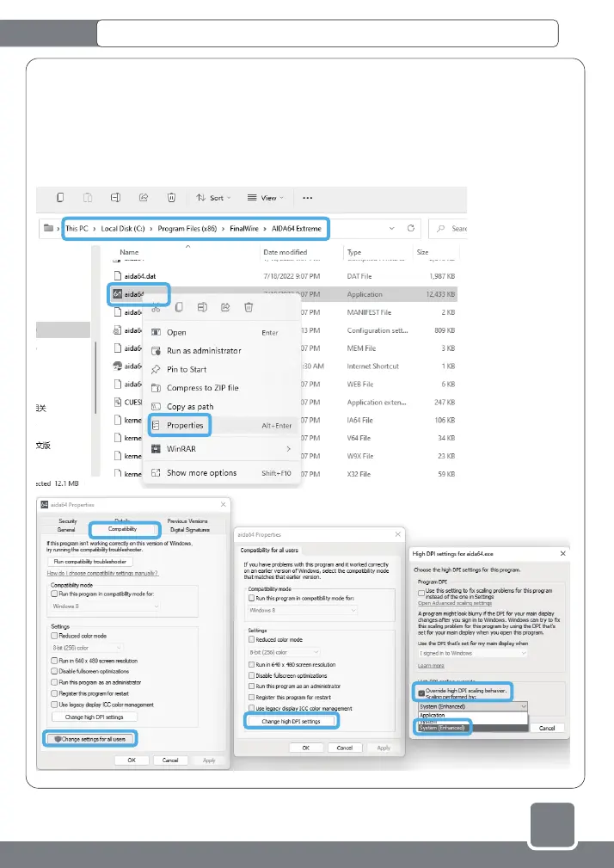Click Name column header in file list
The height and width of the screenshot is (868, 614).
129,252
